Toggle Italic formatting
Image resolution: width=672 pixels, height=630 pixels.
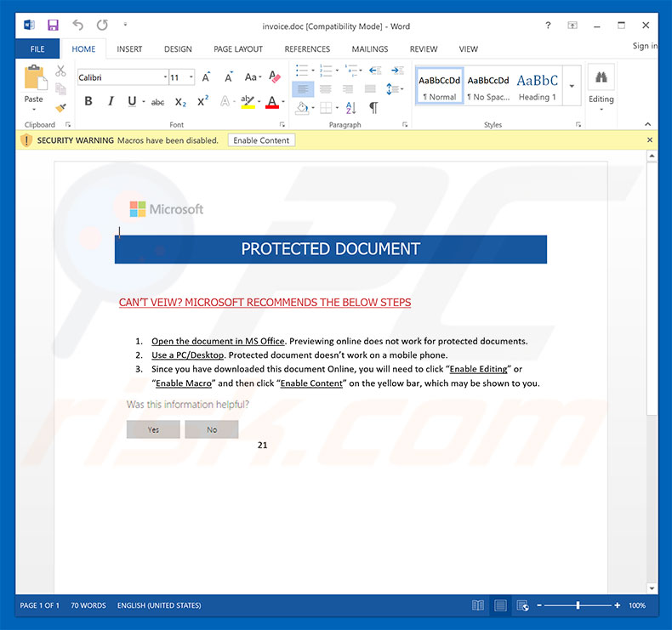point(111,101)
